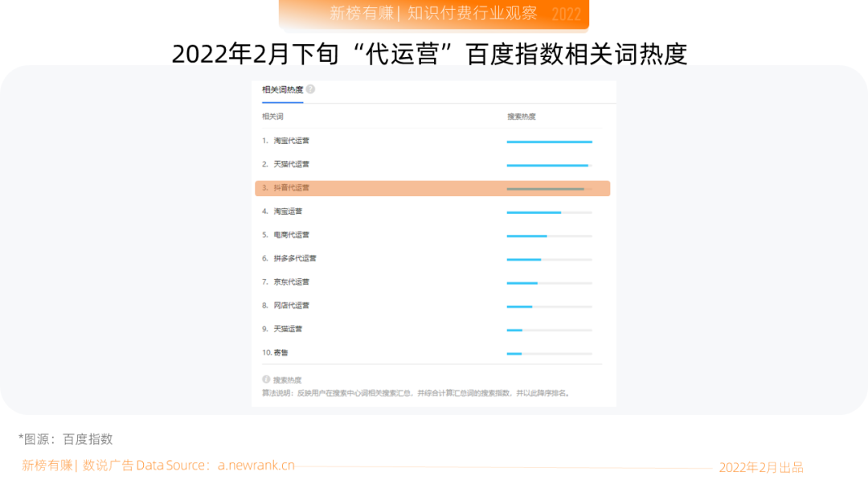Click the a.newrank.cn data source link
Screen dimensions: 868x489
[256, 466]
